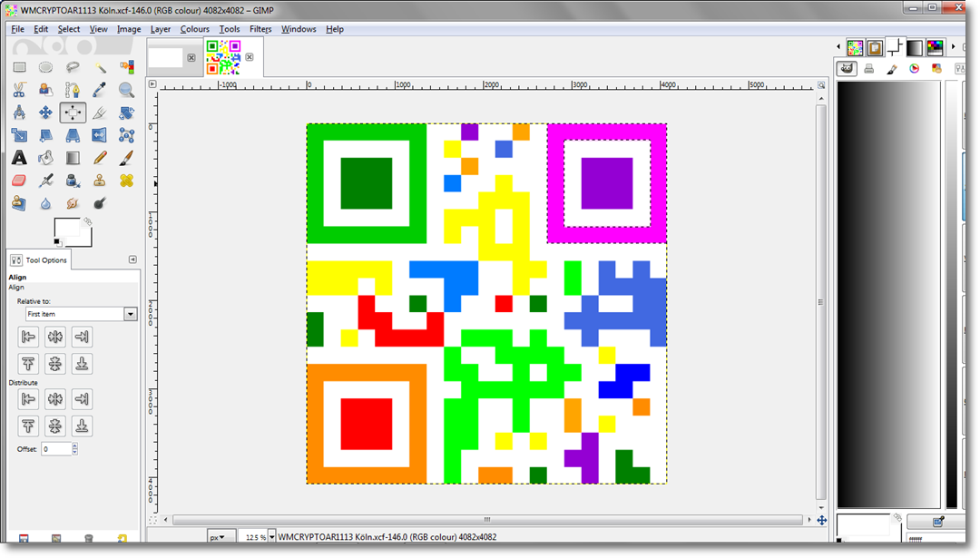The width and height of the screenshot is (980, 558).
Task: Switch to the Gradients dock tab
Action: click(x=915, y=47)
